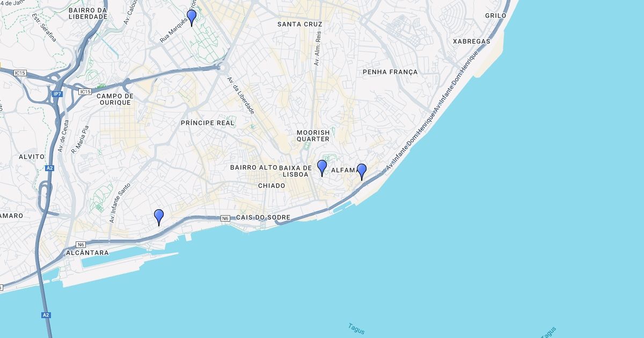Screen dimensions: 644x338
Task: Click the 'PENHA FRANÇA' label
Action: (390, 72)
